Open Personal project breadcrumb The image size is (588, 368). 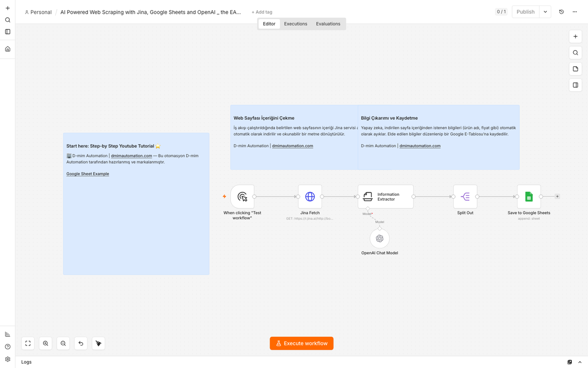click(38, 12)
